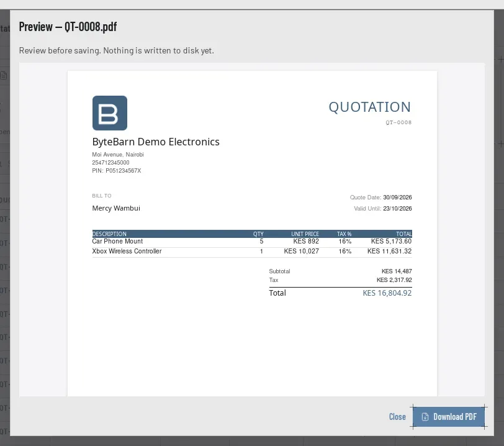The height and width of the screenshot is (446, 504).
Task: Click valid until date 23/10/2026
Action: [397, 209]
